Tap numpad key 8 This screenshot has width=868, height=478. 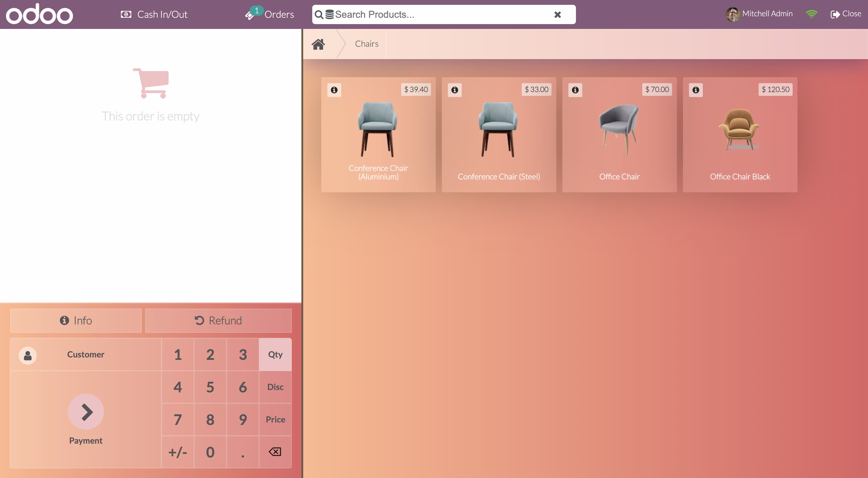(210, 420)
